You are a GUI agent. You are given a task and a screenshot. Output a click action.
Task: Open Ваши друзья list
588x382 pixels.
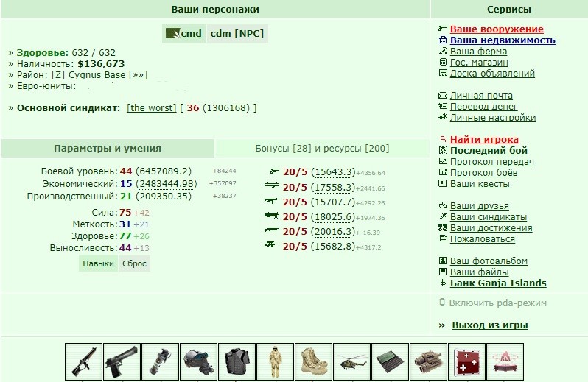coord(479,206)
